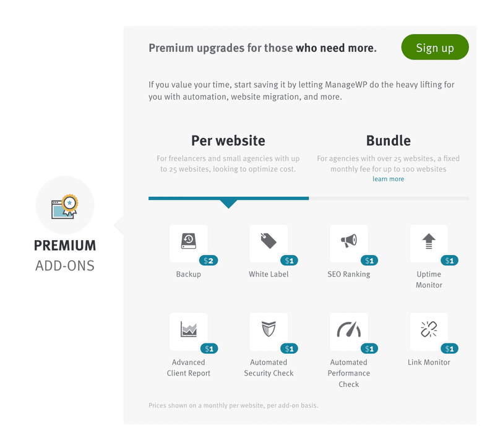
Task: Open the learn more link under Bundle
Action: click(x=389, y=179)
